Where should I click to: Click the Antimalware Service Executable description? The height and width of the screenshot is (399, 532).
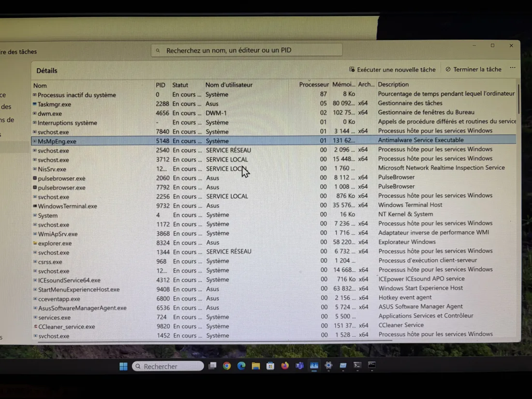pyautogui.click(x=421, y=140)
